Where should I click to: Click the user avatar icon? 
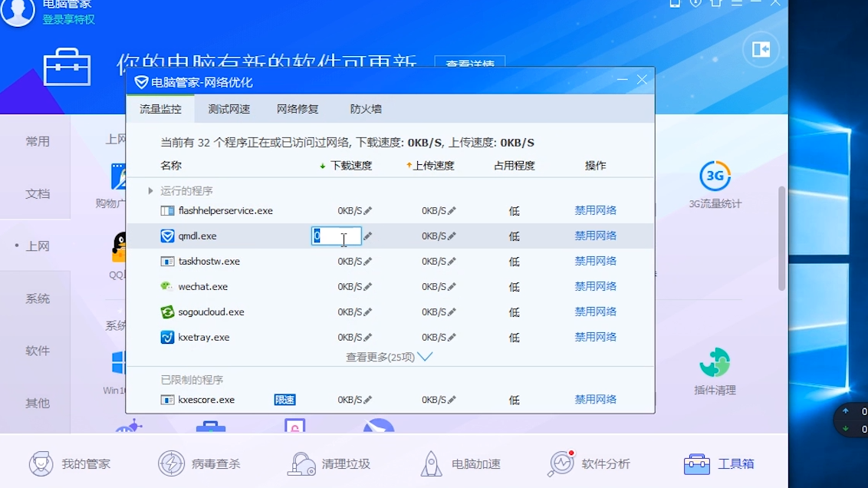pyautogui.click(x=18, y=11)
